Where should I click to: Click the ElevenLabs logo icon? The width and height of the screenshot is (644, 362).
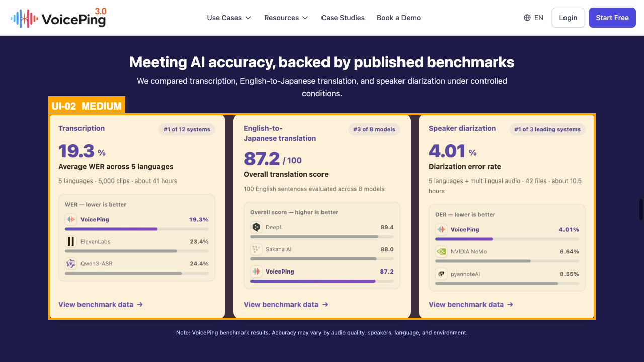(71, 242)
